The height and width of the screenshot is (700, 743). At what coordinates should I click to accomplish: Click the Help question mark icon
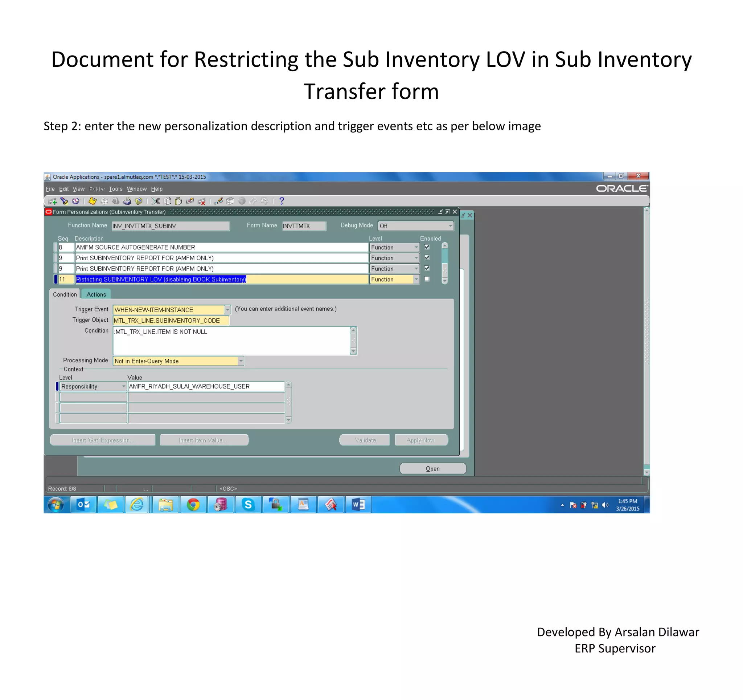(282, 201)
